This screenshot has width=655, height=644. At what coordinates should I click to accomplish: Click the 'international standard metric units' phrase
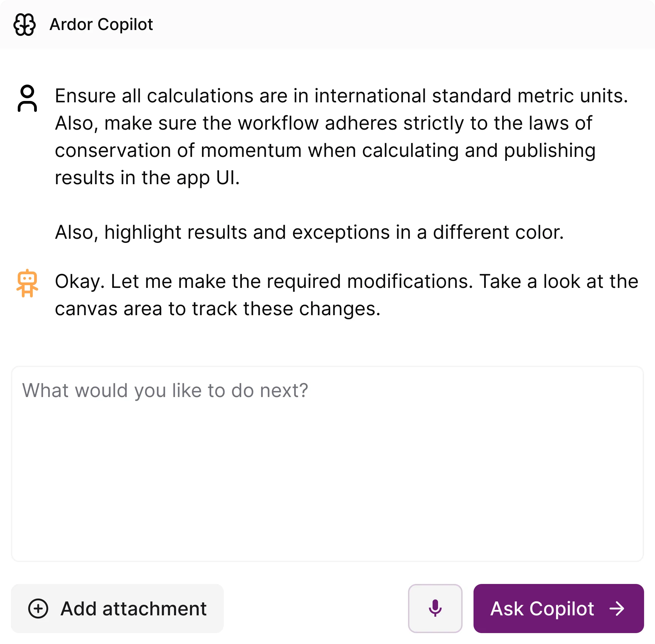point(471,96)
